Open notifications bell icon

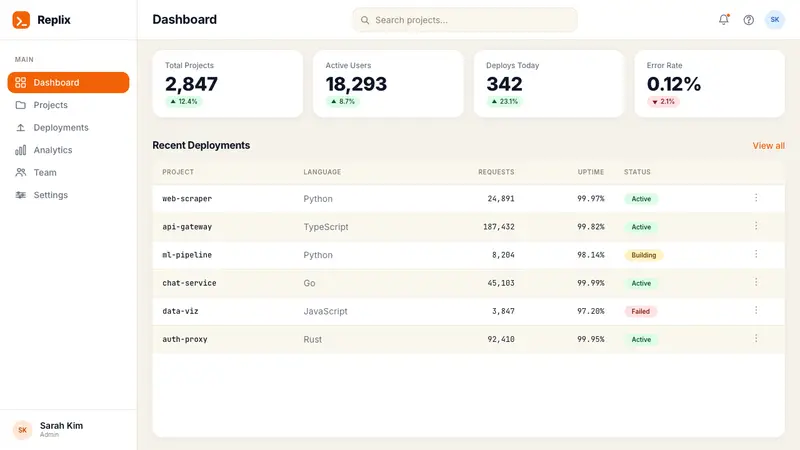click(x=723, y=20)
